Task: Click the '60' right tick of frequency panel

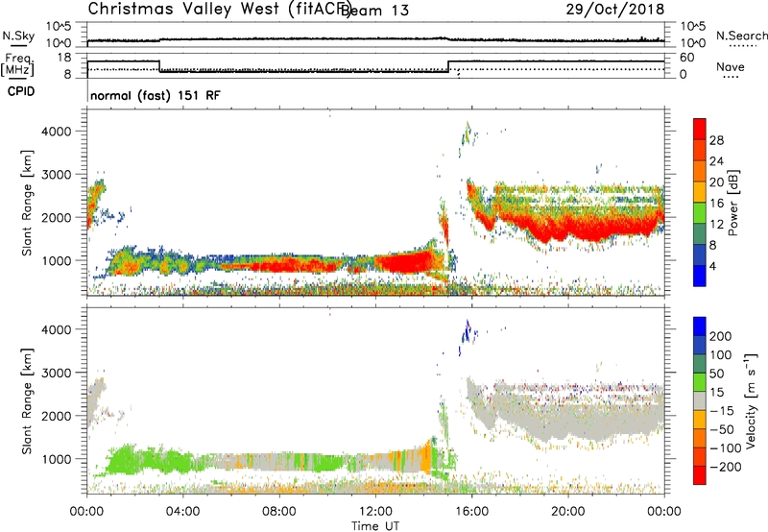Action: 687,58
